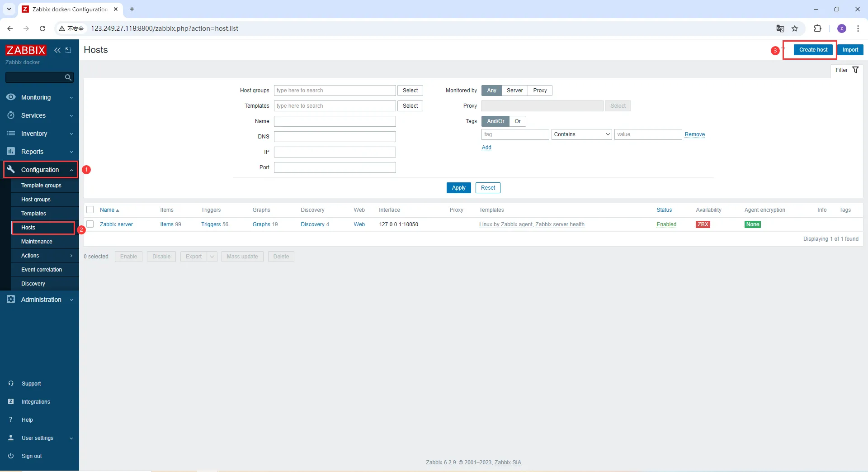Click the Filter funnel icon
This screenshot has width=868, height=472.
click(x=855, y=70)
